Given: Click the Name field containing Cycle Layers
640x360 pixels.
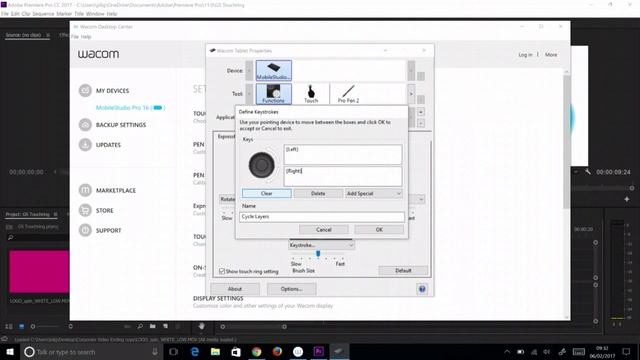Looking at the screenshot, I should (322, 217).
